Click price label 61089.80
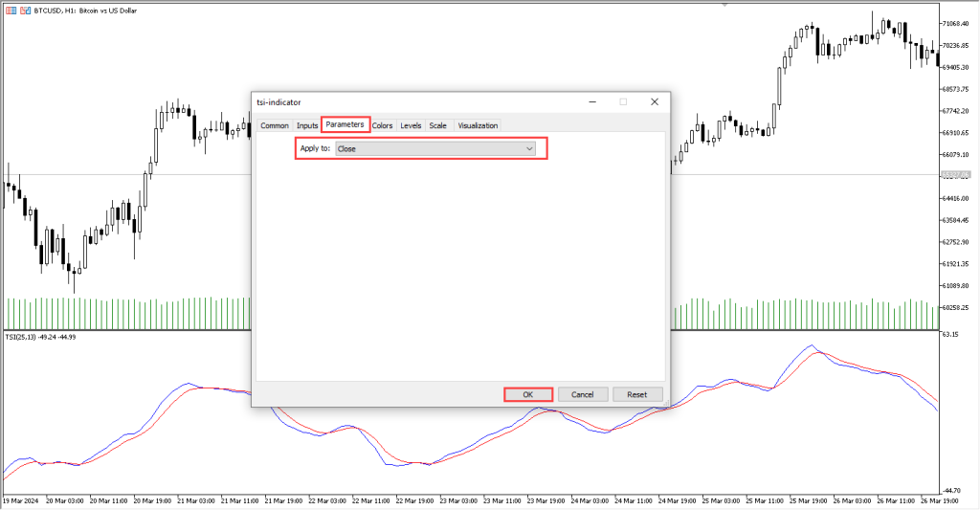Viewport: 980px width, 510px height. (956, 286)
